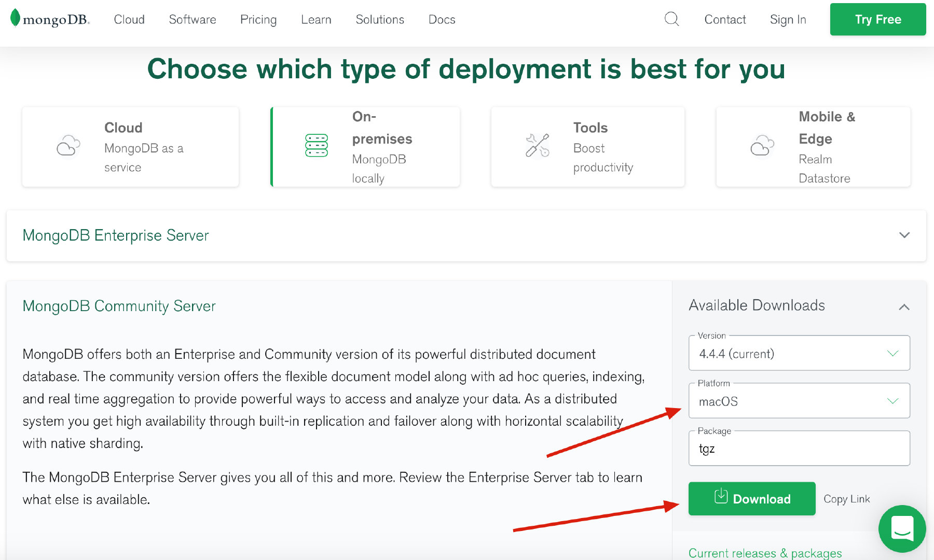Click the MongoDB Community Server heading
Viewport: 934px width, 560px height.
pos(119,306)
